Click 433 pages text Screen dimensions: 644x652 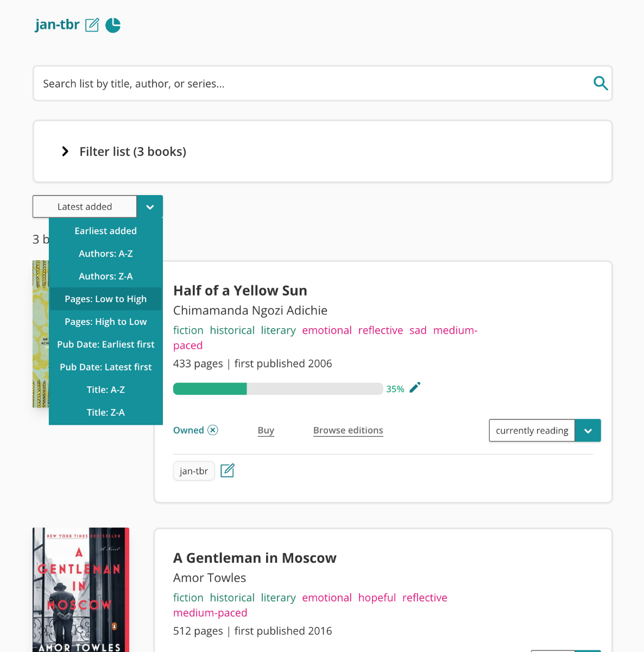[x=198, y=363]
